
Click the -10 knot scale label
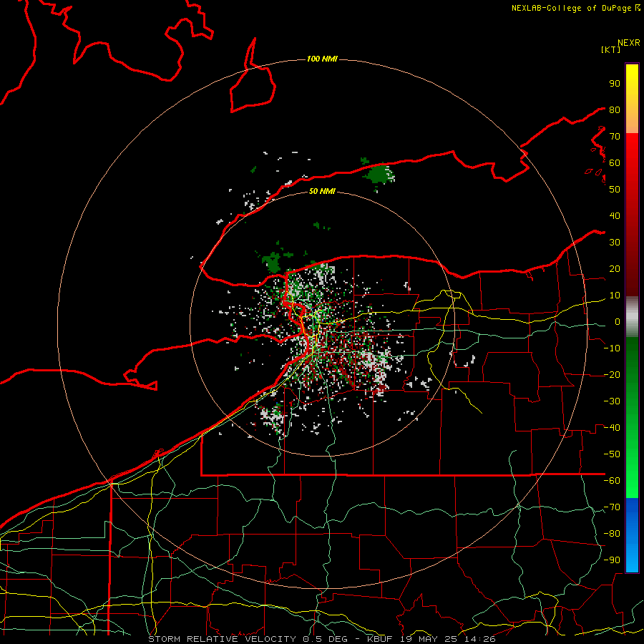pyautogui.click(x=612, y=348)
